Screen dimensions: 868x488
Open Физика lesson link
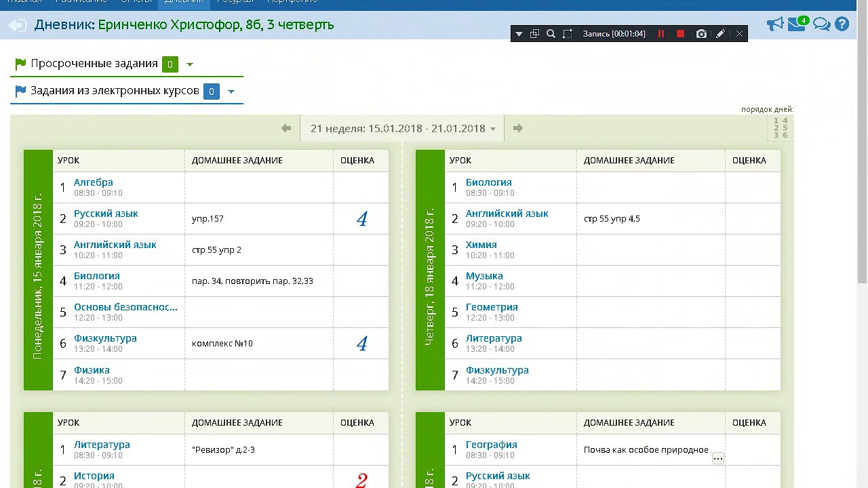(x=92, y=370)
